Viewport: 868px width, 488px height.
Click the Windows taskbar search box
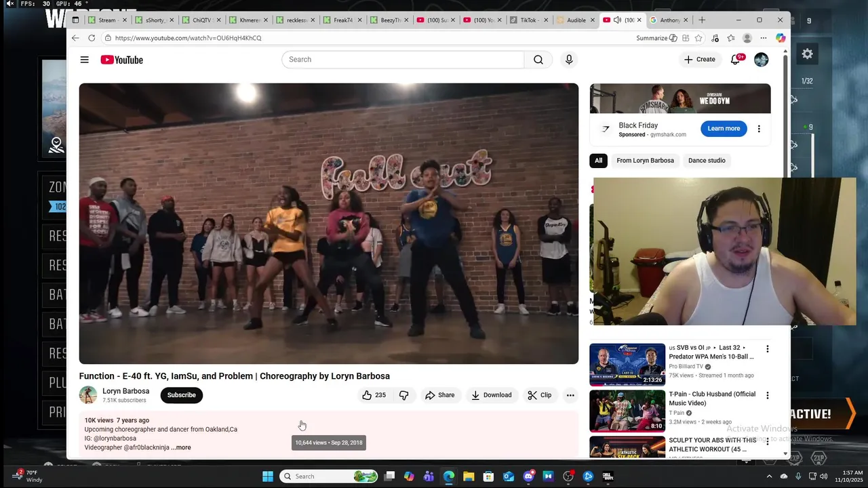pyautogui.click(x=328, y=476)
